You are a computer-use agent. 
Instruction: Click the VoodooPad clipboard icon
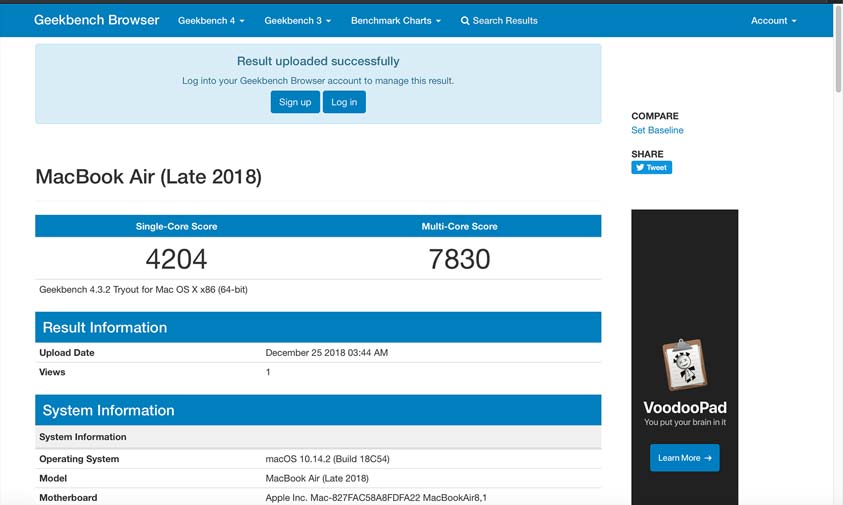685,364
